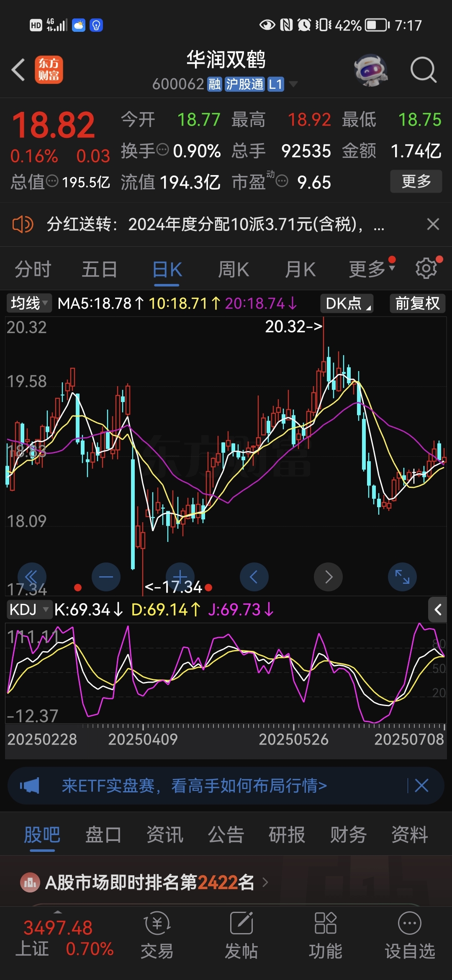Screen dimensions: 452x980
Task: Dismiss the 分红送转 notice
Action: [433, 224]
